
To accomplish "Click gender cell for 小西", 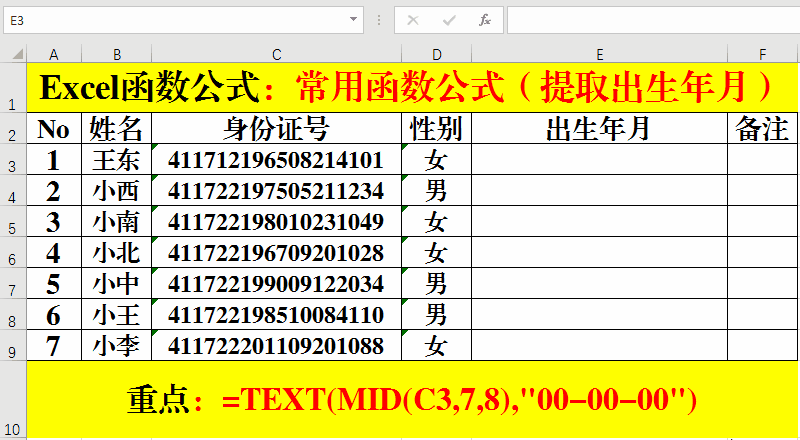I will 436,190.
